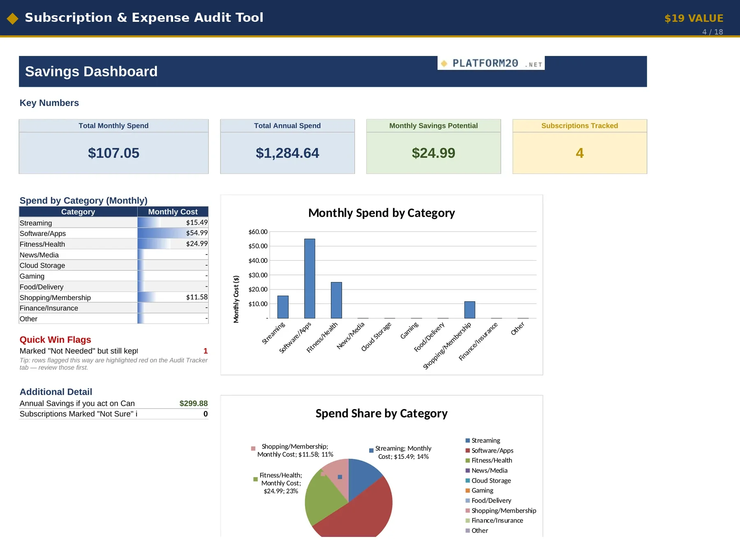Click the Subscriptions Tracked card header
Screen dimensions: 740x560
click(x=580, y=126)
